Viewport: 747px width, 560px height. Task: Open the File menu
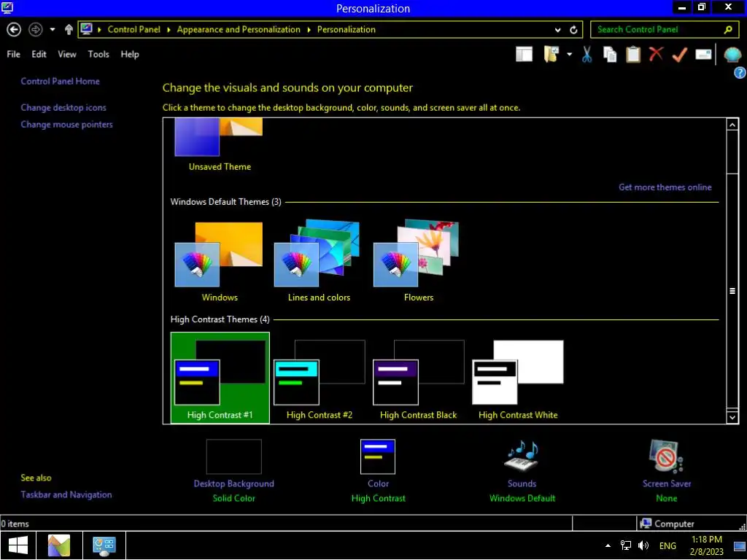coord(13,54)
